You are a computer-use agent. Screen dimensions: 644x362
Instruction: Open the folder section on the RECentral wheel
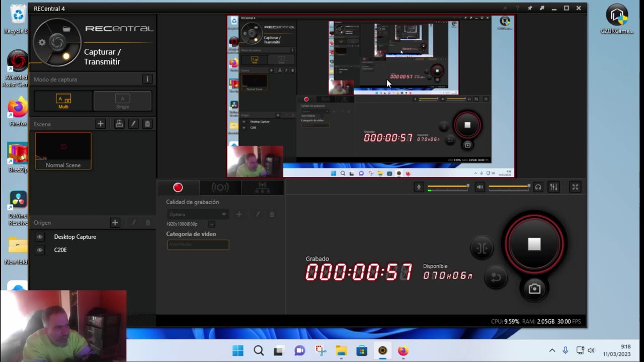tap(66, 29)
